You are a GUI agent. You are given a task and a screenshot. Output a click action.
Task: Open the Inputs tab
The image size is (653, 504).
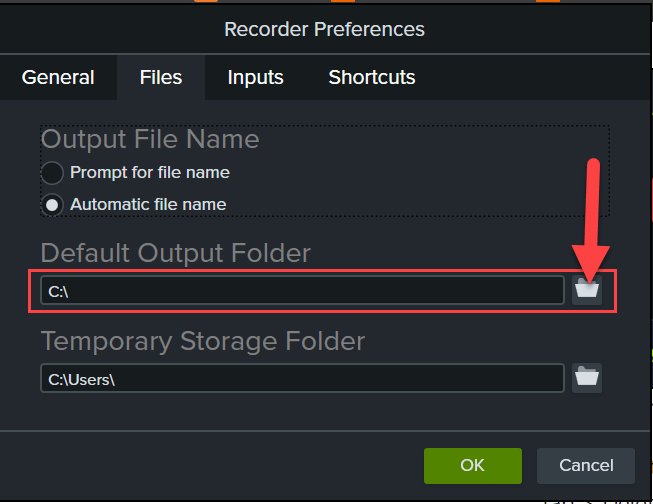coord(255,77)
